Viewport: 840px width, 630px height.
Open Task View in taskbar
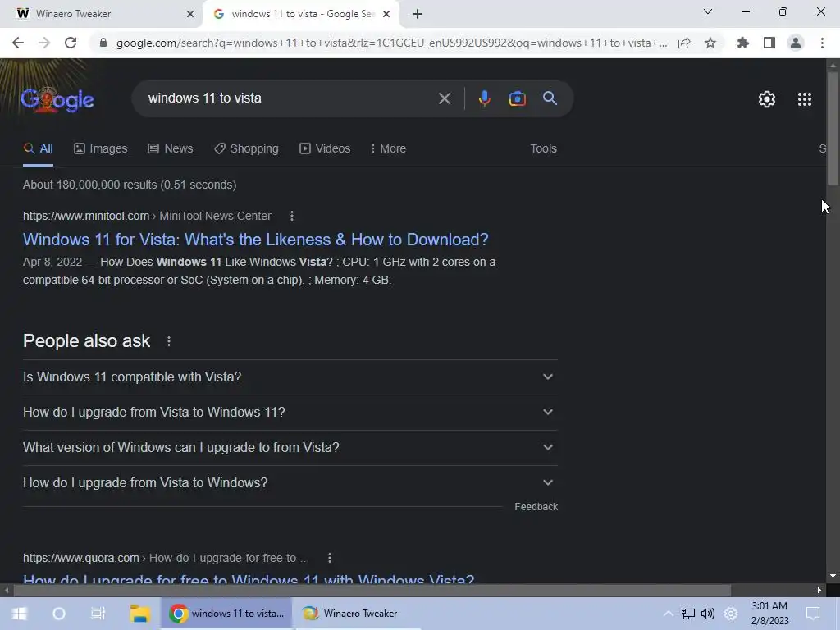98,614
